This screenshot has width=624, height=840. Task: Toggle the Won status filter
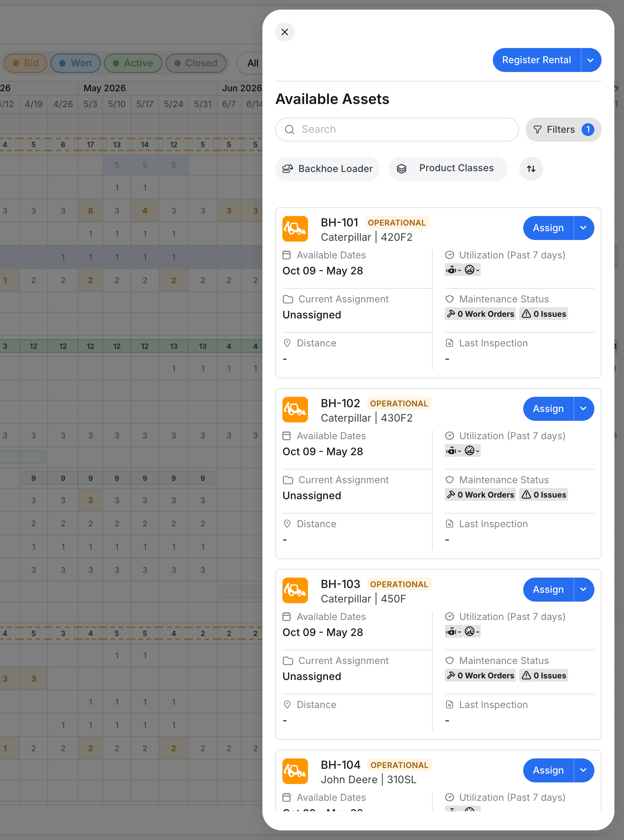click(x=76, y=63)
